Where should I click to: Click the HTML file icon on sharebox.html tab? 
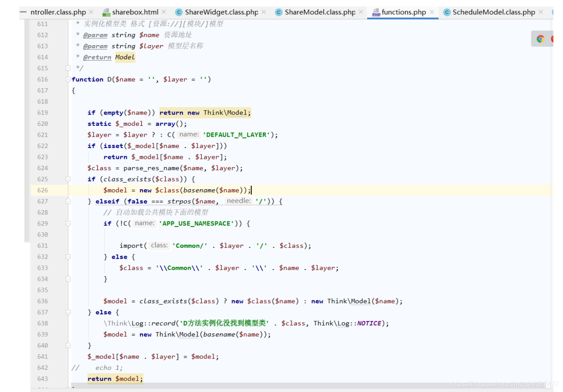click(x=106, y=13)
